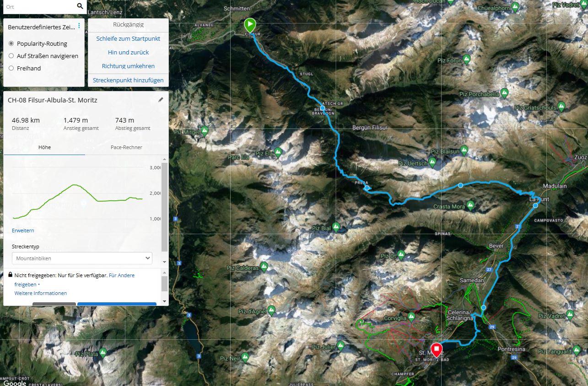Select the Corviglia mountain icon
This screenshot has height=386, width=588.
tap(411, 316)
